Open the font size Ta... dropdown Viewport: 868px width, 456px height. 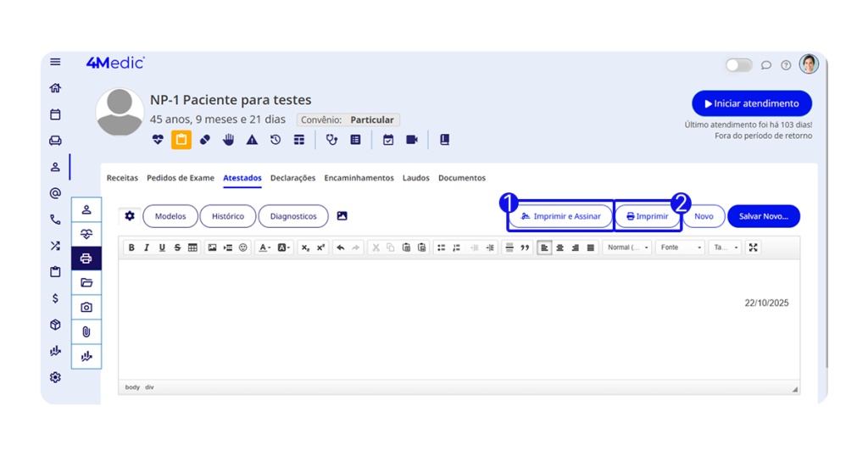point(725,247)
